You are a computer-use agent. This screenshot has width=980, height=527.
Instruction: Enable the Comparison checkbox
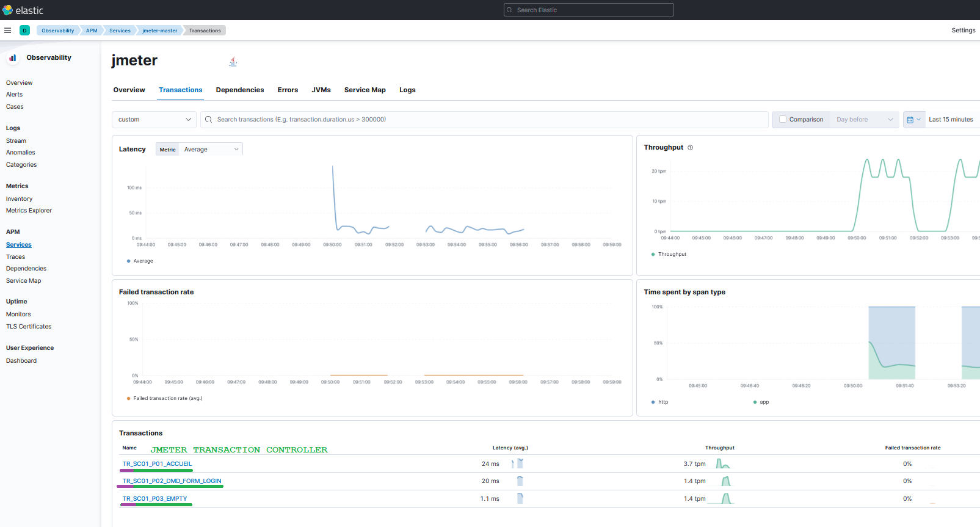tap(783, 120)
